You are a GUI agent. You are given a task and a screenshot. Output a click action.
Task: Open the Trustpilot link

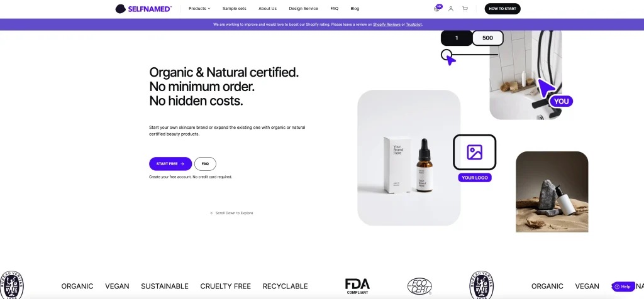(414, 24)
